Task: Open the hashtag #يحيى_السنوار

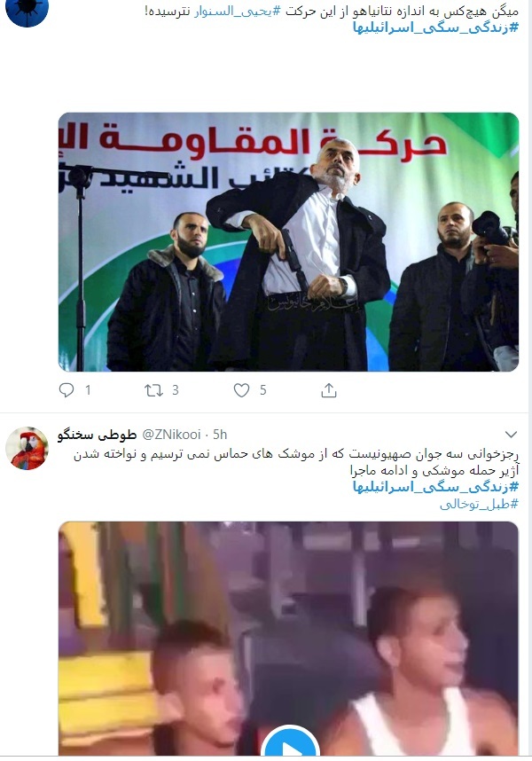Action: point(238,11)
